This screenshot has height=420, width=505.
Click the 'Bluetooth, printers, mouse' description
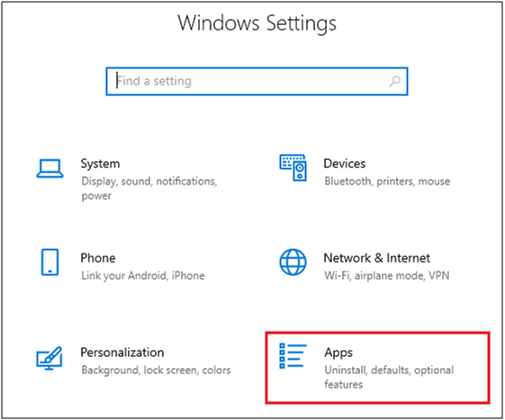pyautogui.click(x=387, y=181)
